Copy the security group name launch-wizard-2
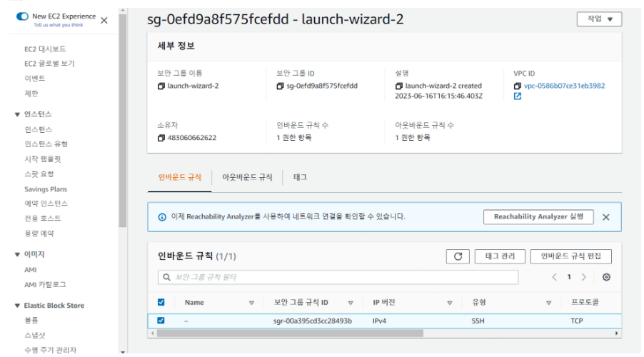This screenshot has height=357, width=644. tap(161, 86)
